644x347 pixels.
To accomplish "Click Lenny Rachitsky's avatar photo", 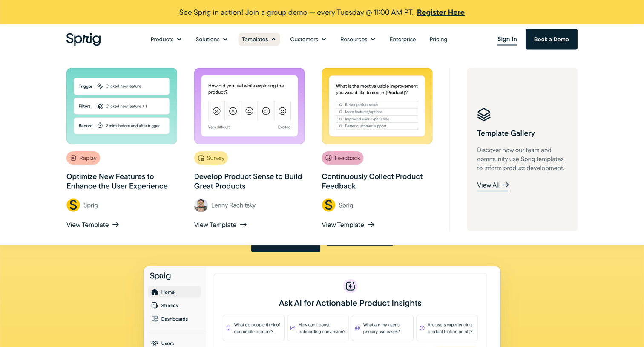I will pos(201,205).
